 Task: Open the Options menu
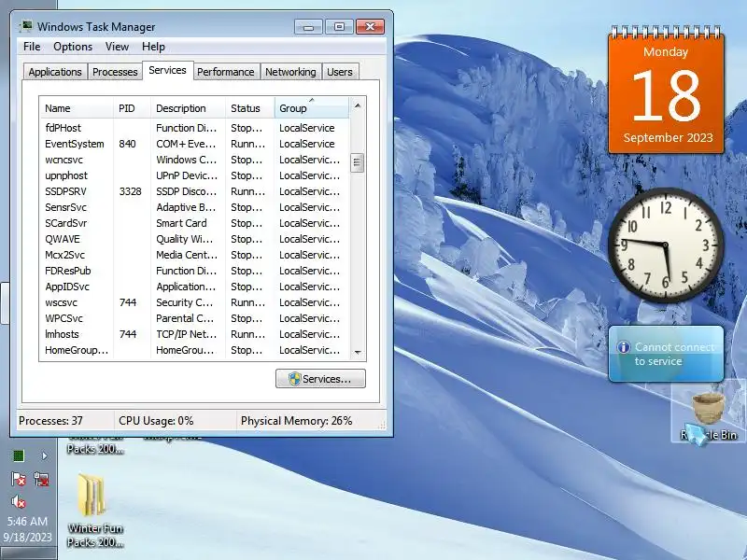73,47
